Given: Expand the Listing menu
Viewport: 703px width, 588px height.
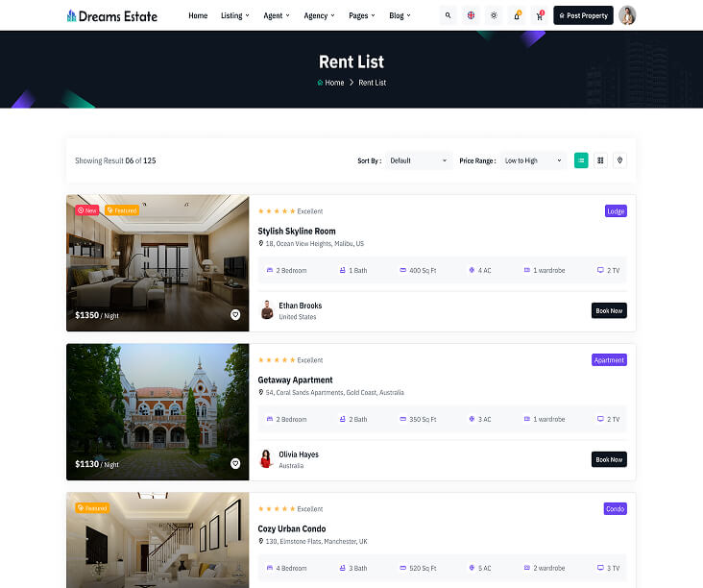Looking at the screenshot, I should (235, 15).
